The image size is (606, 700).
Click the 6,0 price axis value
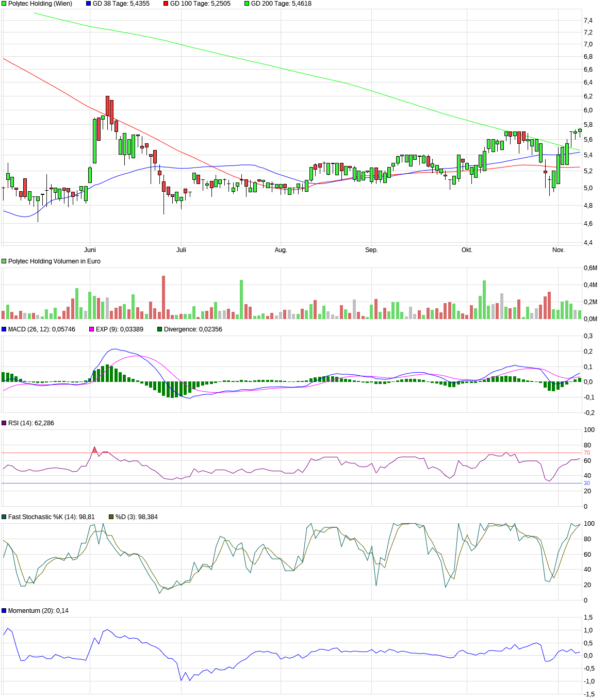[588, 110]
